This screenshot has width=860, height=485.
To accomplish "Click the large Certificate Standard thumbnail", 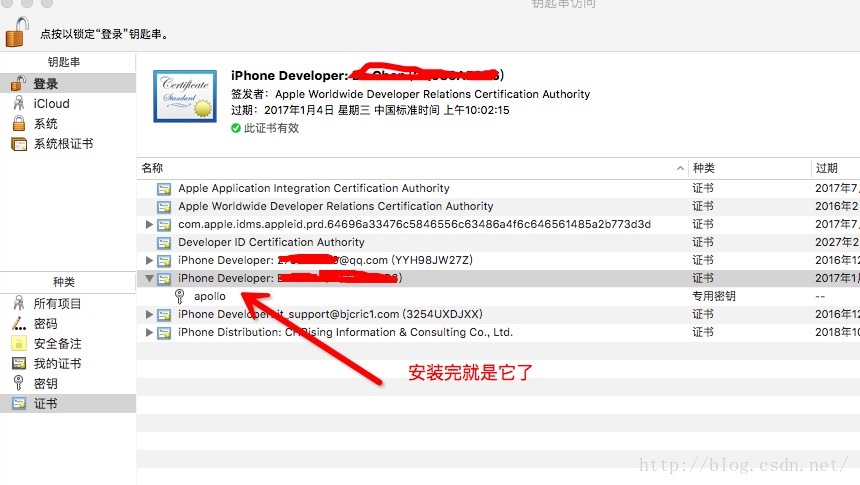I will point(185,96).
